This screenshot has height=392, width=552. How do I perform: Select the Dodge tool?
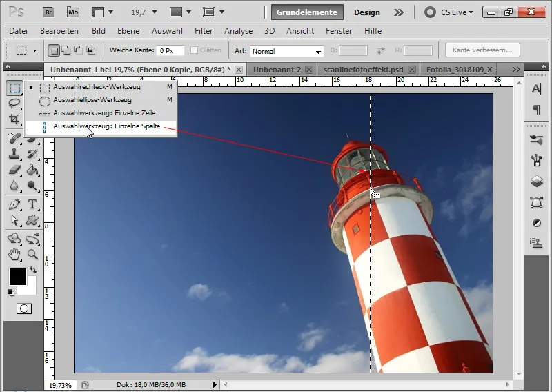coord(32,186)
